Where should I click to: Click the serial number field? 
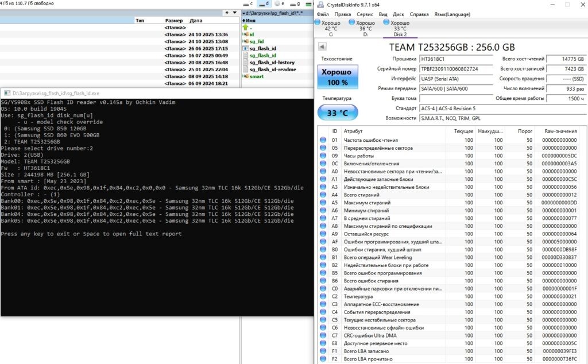[455, 69]
